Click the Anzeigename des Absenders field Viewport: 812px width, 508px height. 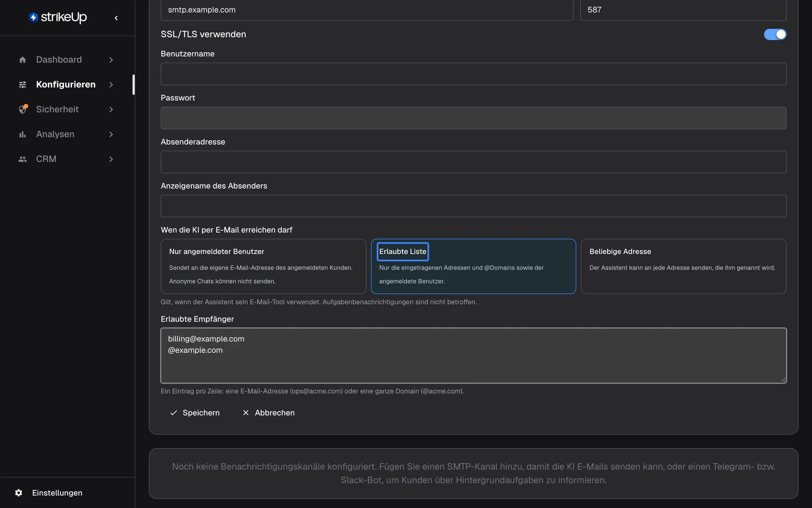(473, 206)
